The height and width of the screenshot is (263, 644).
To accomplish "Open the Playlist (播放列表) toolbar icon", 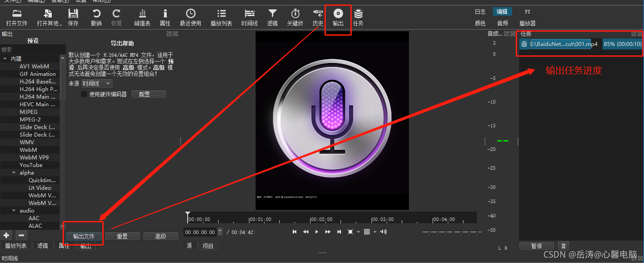I will (x=221, y=14).
